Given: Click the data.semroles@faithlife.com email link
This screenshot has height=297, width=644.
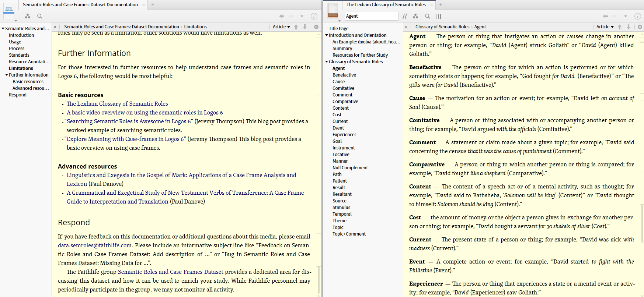Looking at the screenshot, I should 95,245.
